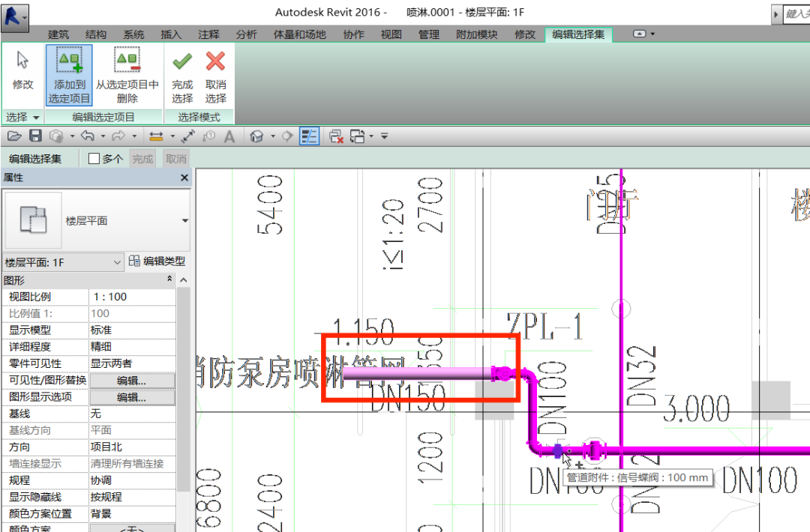Screen dimensions: 810x532
Task: Open Undo history dropdown arrow
Action: click(103, 136)
